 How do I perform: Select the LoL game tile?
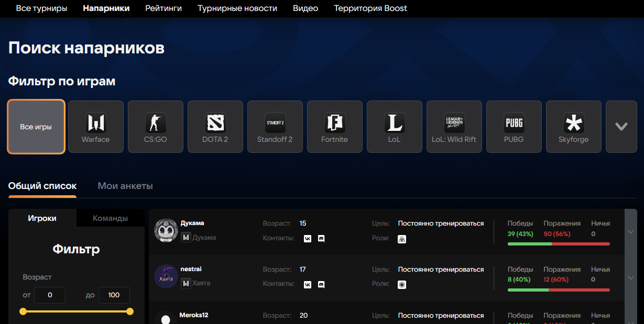click(395, 127)
